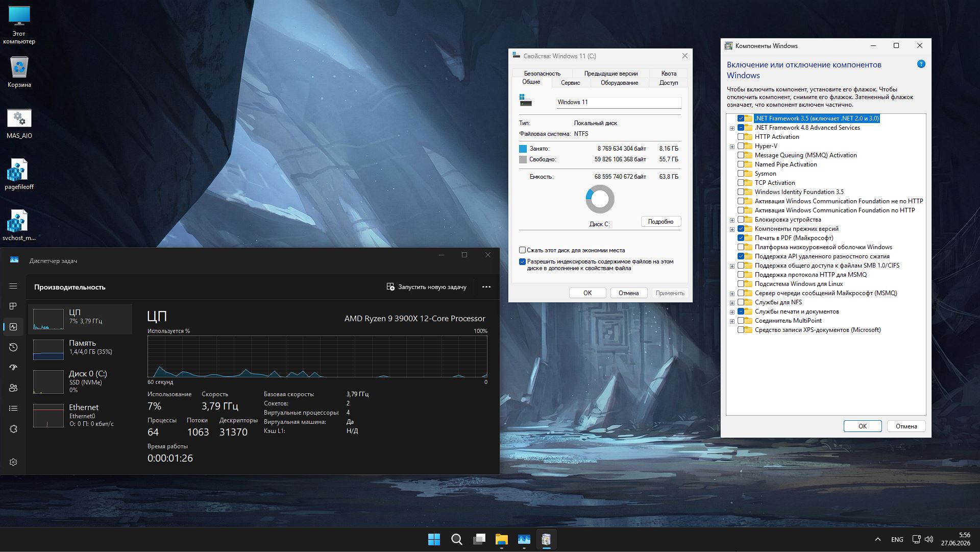
Task: Select the Память performance graph item
Action: (80, 350)
